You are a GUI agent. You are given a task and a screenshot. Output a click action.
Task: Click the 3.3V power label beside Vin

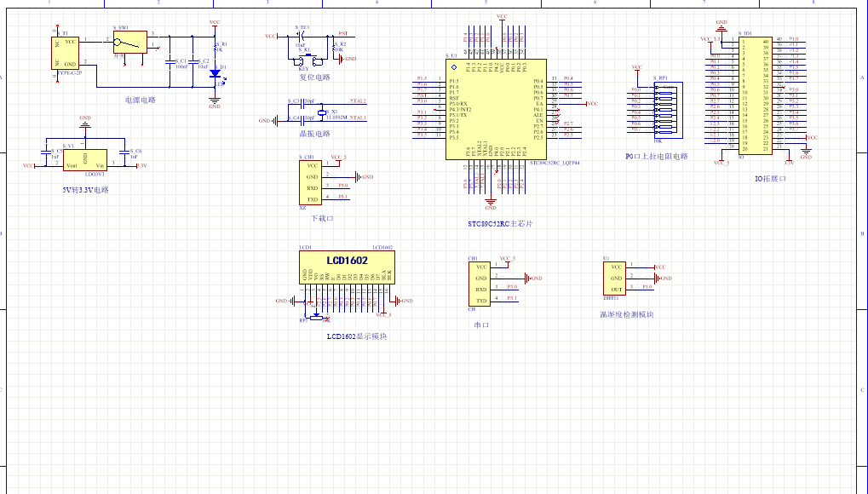[141, 165]
